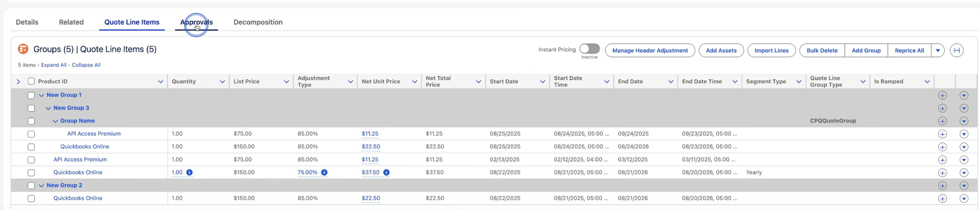
Task: Open the row actions menu for the Group Name row
Action: [x=964, y=121]
